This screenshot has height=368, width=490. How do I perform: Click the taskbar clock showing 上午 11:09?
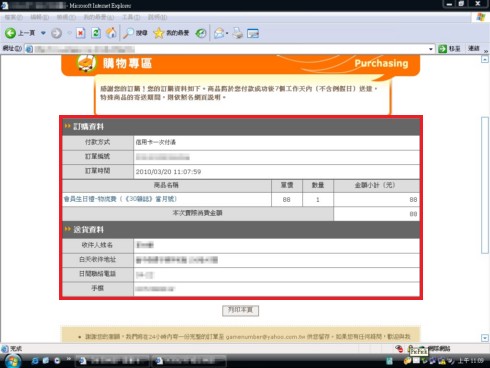coord(471,361)
